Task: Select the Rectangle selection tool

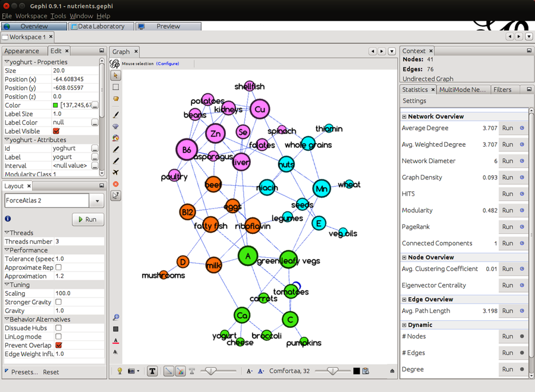Action: [116, 87]
